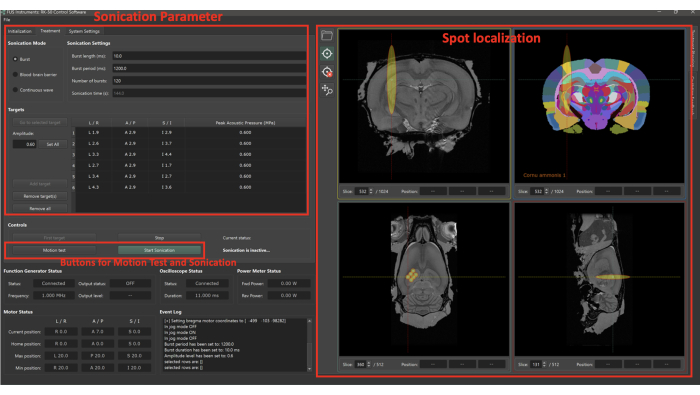Click the 'In jog mode ON' log line

[x=179, y=333]
